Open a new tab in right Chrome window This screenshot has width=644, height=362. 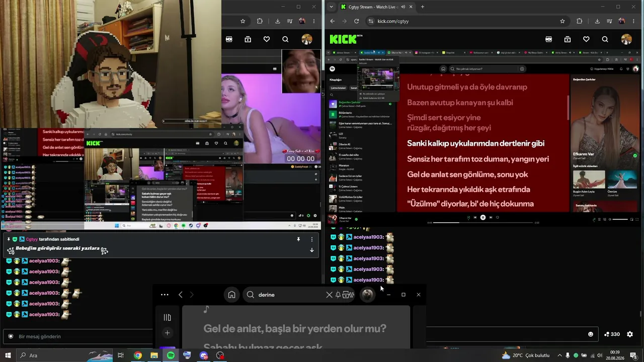point(422,7)
